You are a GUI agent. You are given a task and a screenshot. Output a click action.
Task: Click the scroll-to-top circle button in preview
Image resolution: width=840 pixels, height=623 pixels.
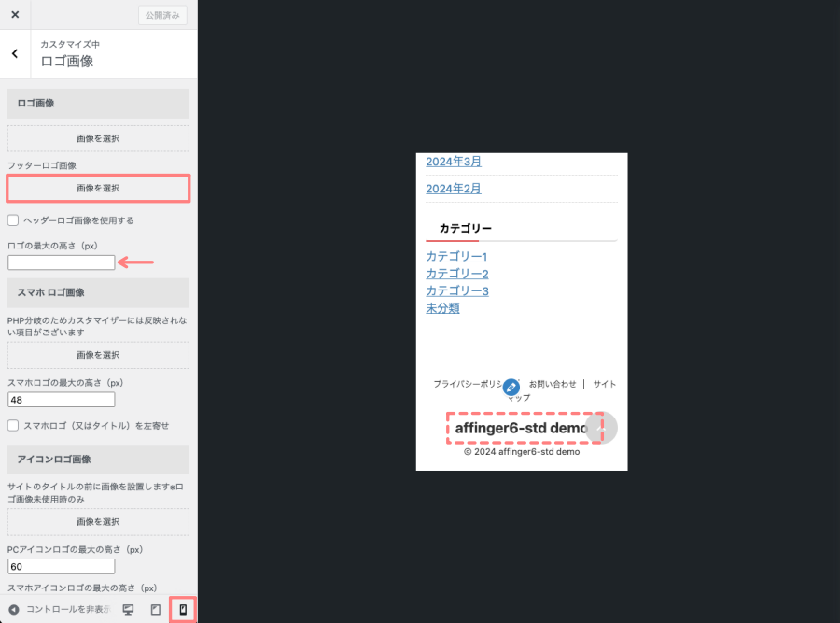[602, 428]
